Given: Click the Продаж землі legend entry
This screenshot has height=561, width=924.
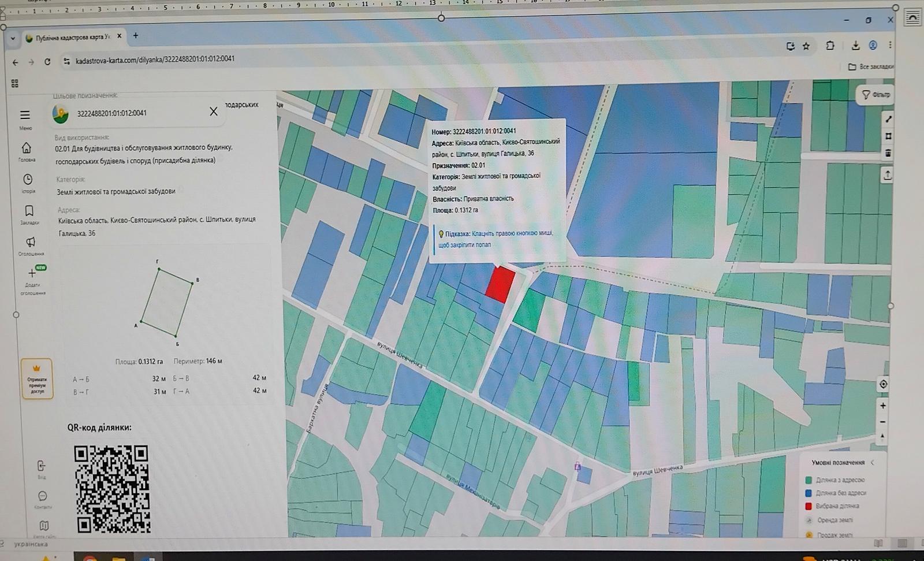Looking at the screenshot, I should 829,535.
